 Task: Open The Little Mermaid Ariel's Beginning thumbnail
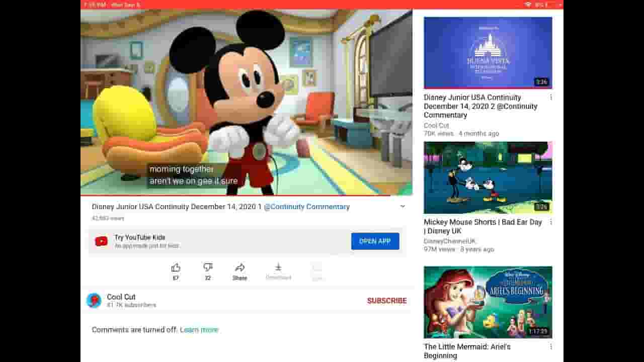[488, 302]
